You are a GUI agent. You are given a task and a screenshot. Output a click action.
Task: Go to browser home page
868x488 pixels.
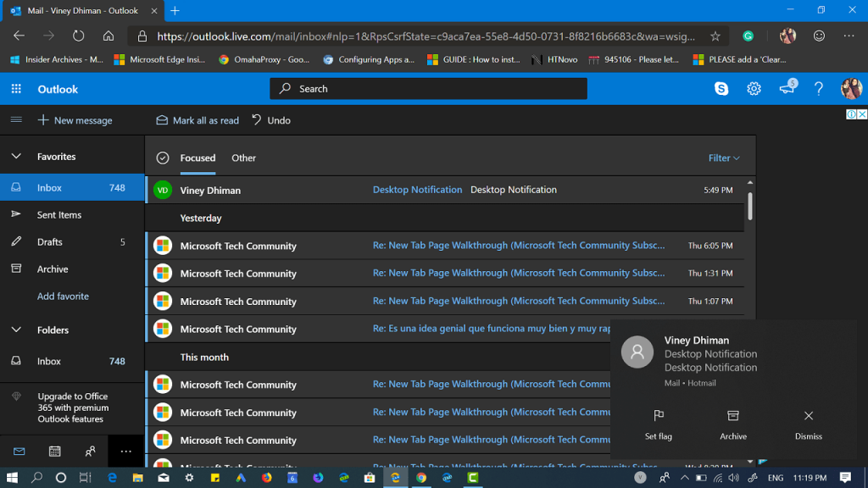[x=108, y=36]
